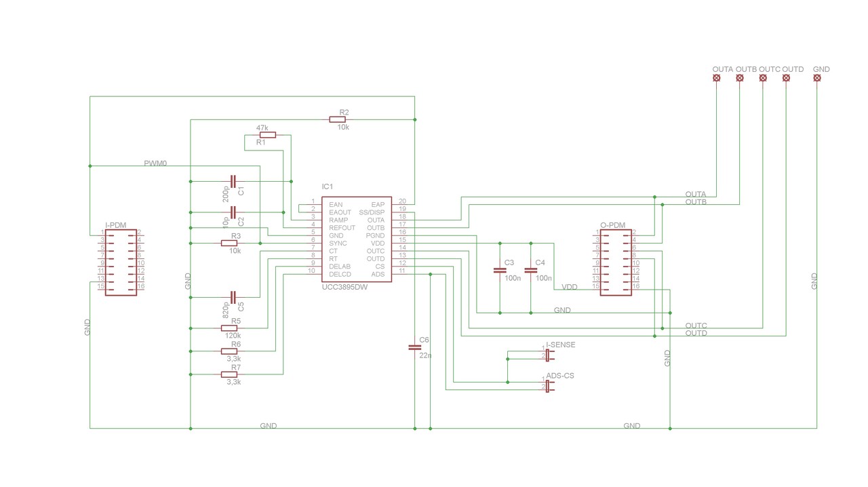
Task: Select capacitor C2 symbol
Action: [233, 212]
